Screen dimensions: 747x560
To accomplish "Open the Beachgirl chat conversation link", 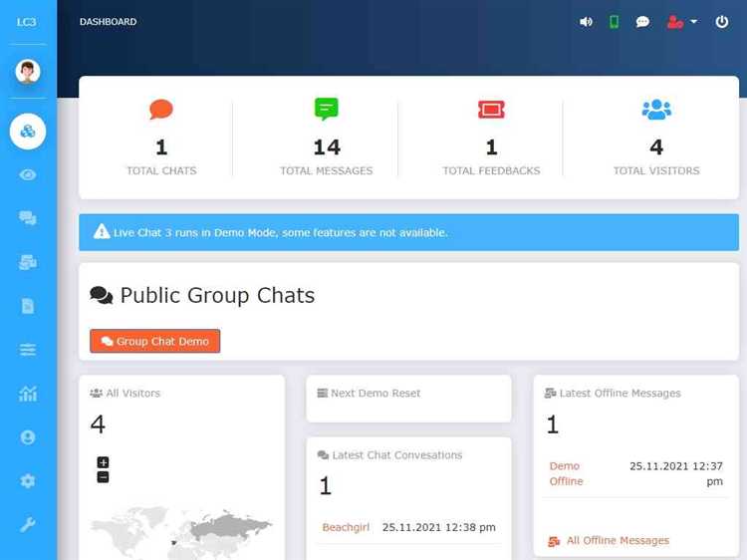I will [x=346, y=527].
